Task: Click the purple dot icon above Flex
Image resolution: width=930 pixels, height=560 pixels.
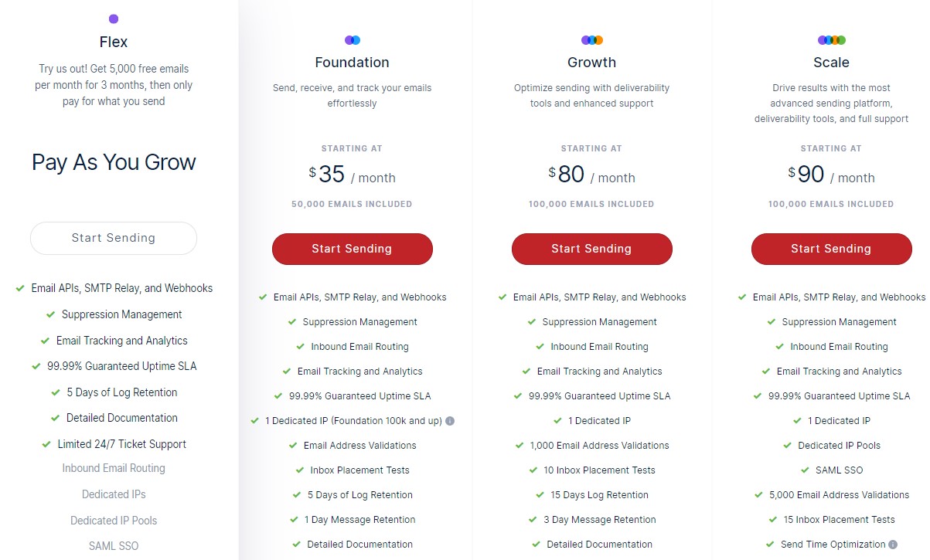Action: [114, 19]
